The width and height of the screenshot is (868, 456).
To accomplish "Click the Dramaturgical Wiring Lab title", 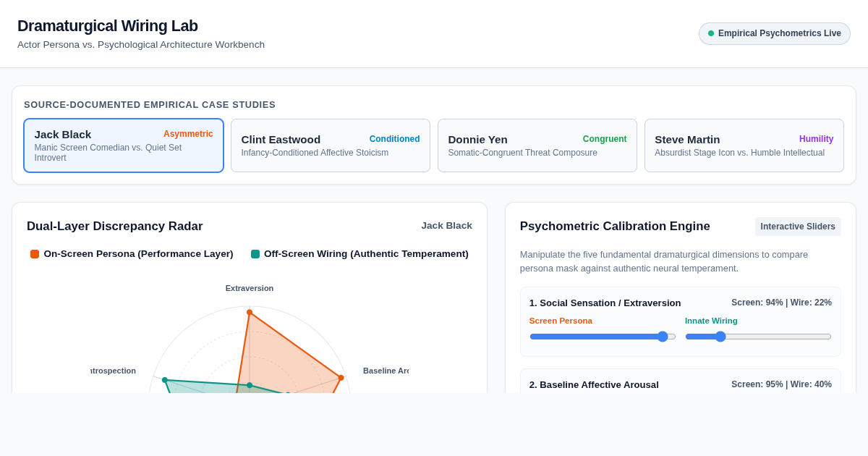I will (108, 26).
